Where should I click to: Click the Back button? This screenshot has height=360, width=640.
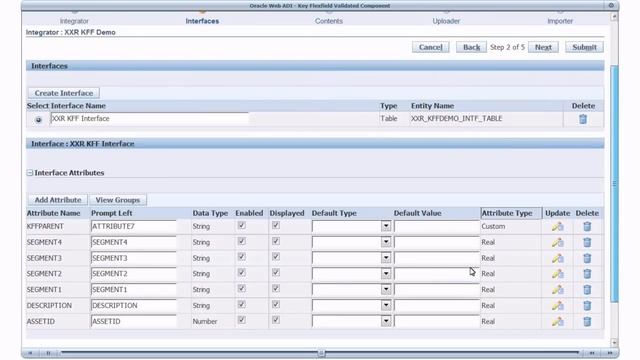point(471,47)
